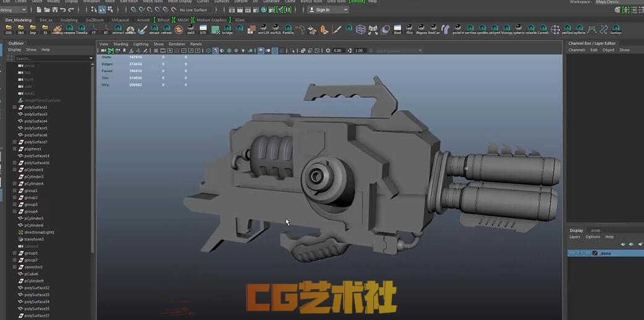
Task: Click the Open Scene folder icon
Action: tap(47, 9)
